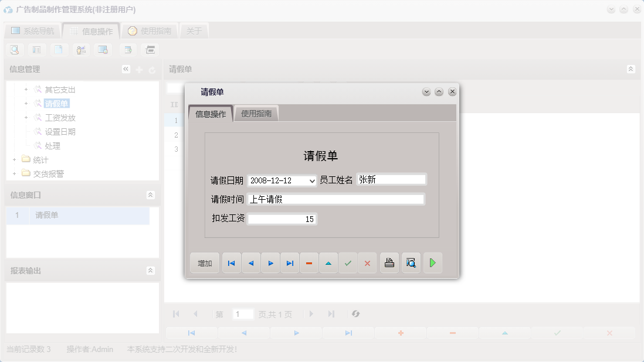Image resolution: width=644 pixels, height=362 pixels.
Task: Click the new document icon in the toolbar
Action: (x=59, y=50)
